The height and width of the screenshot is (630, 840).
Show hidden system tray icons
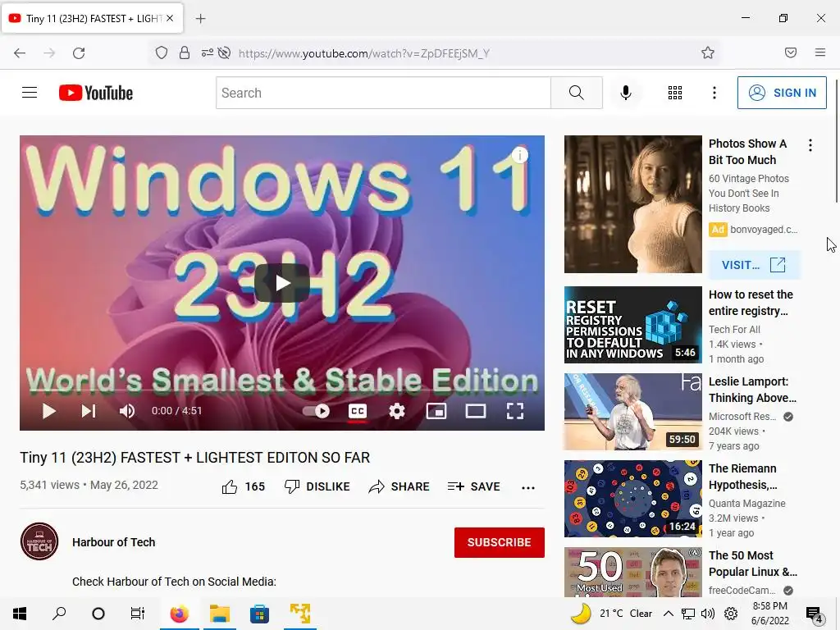point(668,614)
